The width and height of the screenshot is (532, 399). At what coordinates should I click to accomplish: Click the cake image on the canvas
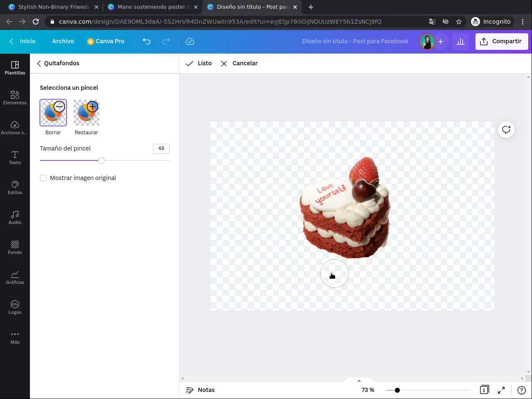tap(345, 207)
